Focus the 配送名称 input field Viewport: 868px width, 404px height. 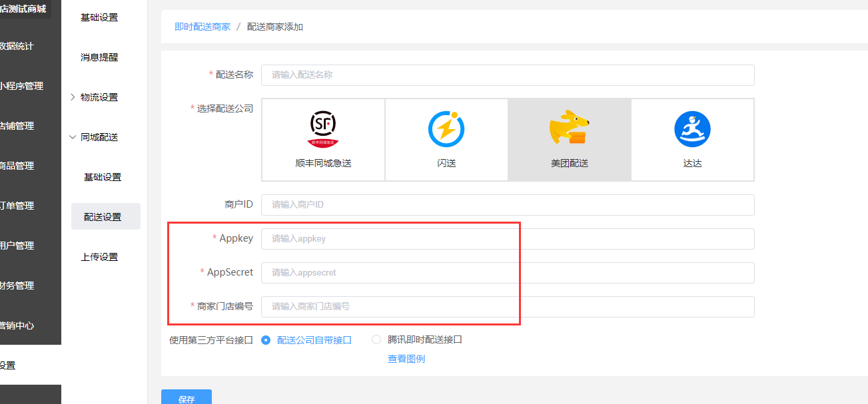508,75
